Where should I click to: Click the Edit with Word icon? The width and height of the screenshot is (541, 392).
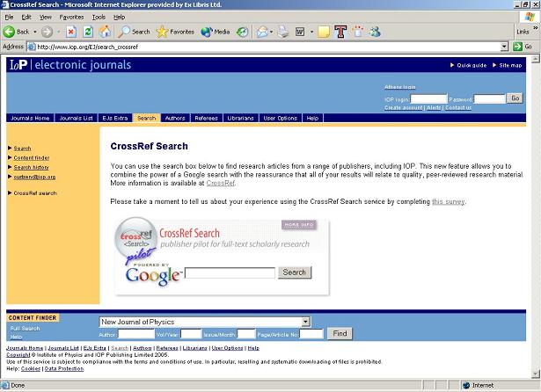(x=300, y=32)
